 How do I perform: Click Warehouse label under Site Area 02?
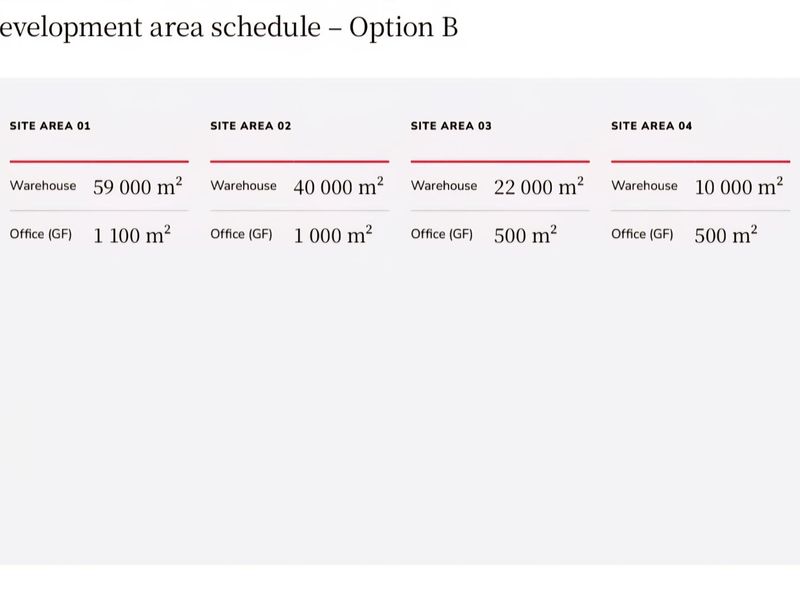[x=243, y=186]
